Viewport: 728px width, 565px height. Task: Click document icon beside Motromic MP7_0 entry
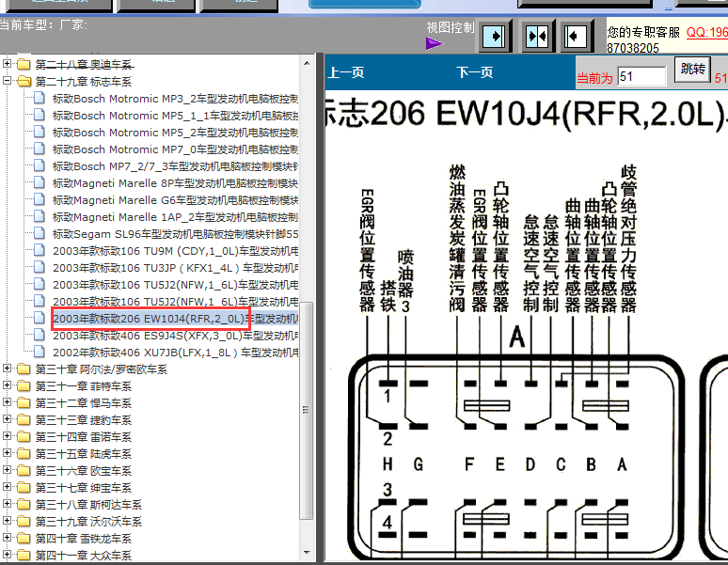pyautogui.click(x=40, y=149)
